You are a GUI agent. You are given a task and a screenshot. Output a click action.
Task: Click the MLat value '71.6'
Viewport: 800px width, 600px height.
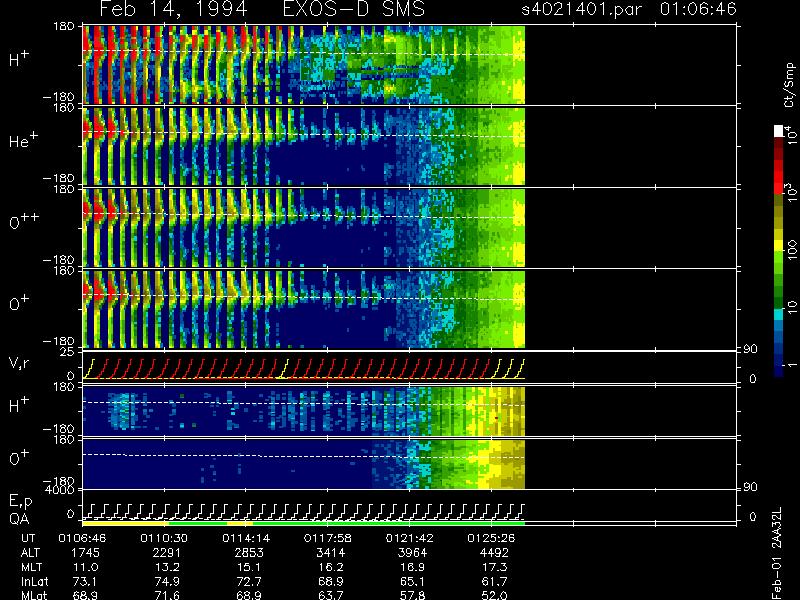[x=168, y=595]
